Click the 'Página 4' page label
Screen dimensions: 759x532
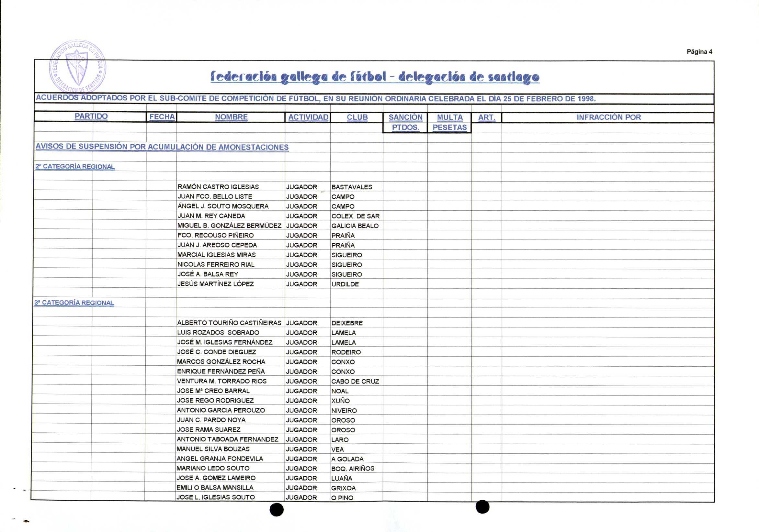point(699,51)
